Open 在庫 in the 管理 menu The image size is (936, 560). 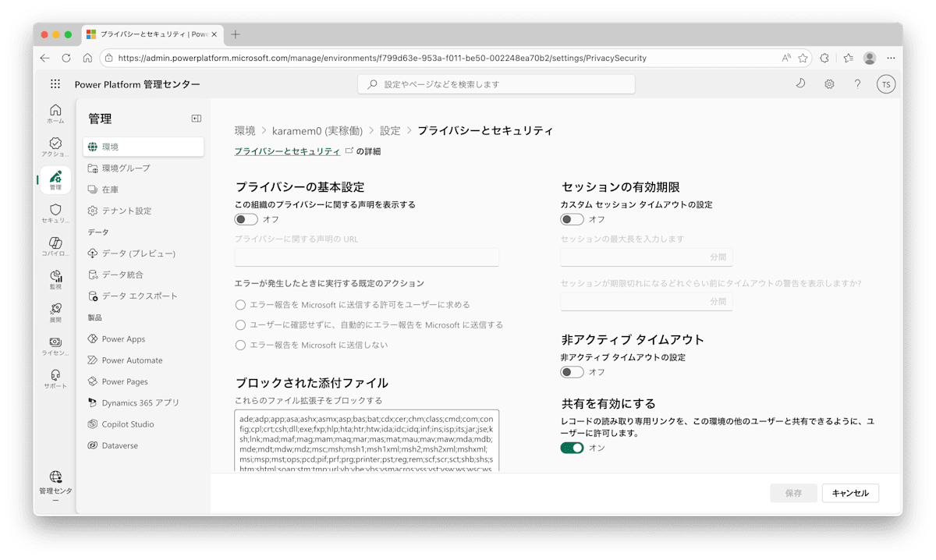tap(144, 190)
